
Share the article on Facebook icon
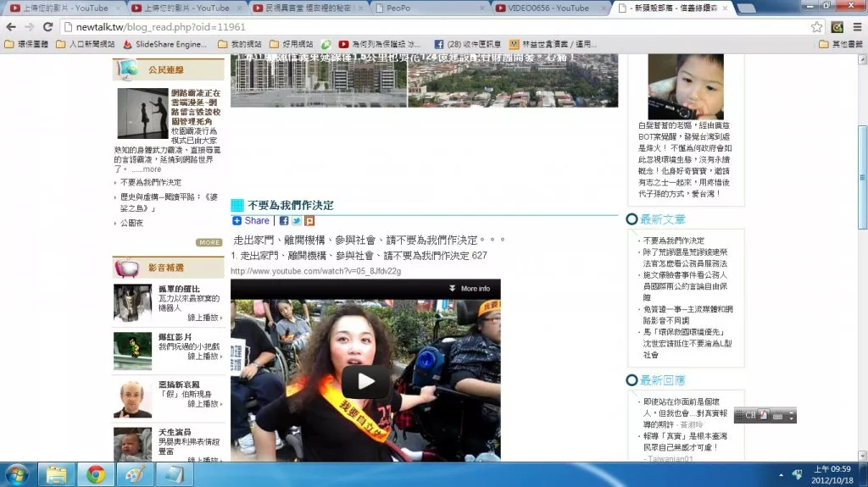point(284,221)
